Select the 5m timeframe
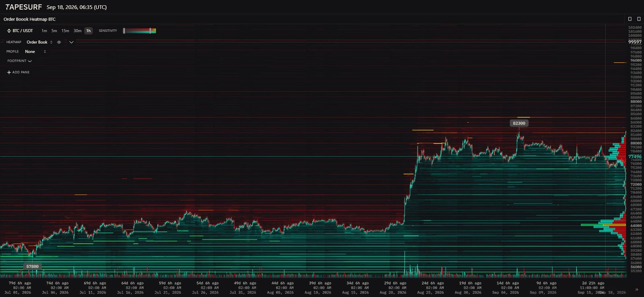This screenshot has height=297, width=644. pos(54,31)
